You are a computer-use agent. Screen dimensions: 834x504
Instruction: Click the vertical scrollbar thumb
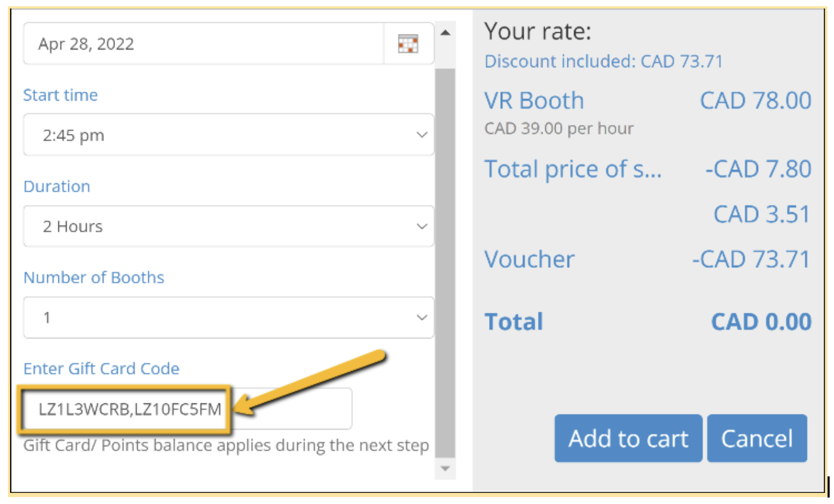(446, 263)
